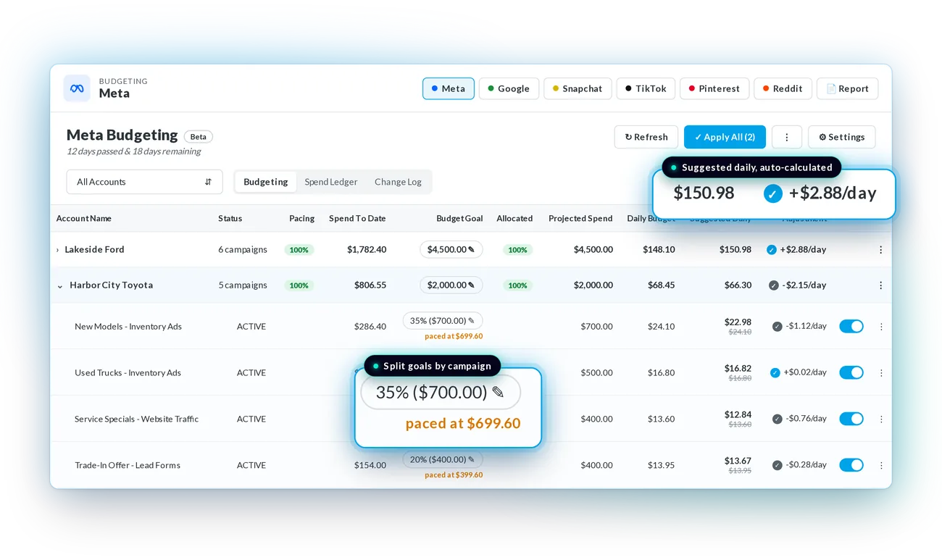Screen dimensions: 942x560
Task: Open the Pinterest platform tab
Action: [x=714, y=88]
